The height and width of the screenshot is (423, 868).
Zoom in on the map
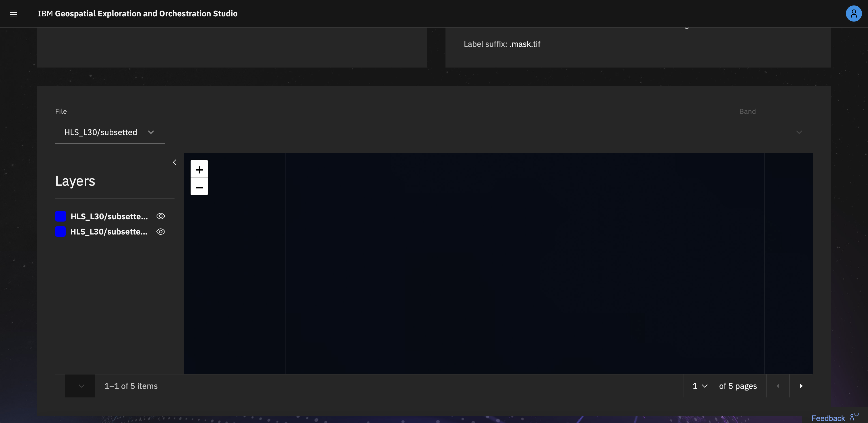pos(199,169)
